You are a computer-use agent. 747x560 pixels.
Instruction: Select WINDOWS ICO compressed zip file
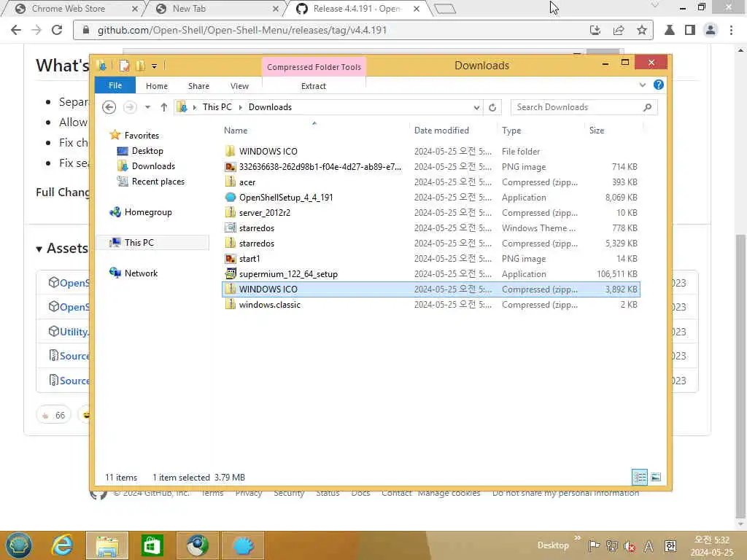tap(430, 289)
